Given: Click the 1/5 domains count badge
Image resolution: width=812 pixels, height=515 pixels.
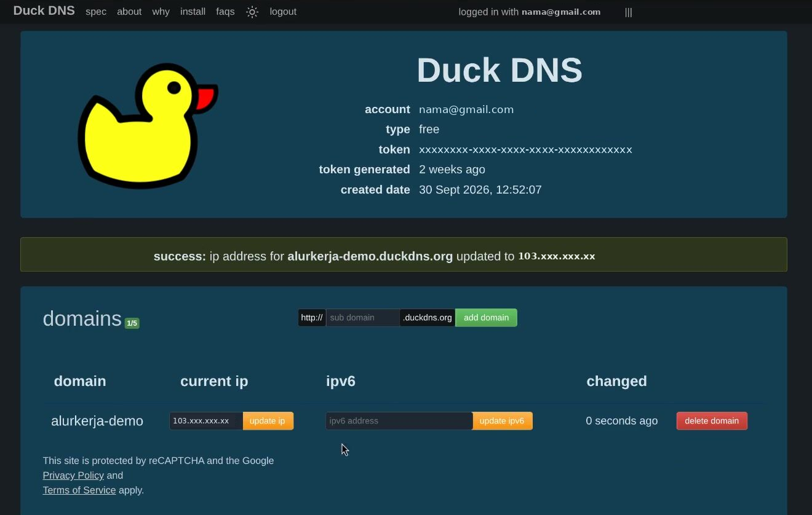Looking at the screenshot, I should pos(132,323).
